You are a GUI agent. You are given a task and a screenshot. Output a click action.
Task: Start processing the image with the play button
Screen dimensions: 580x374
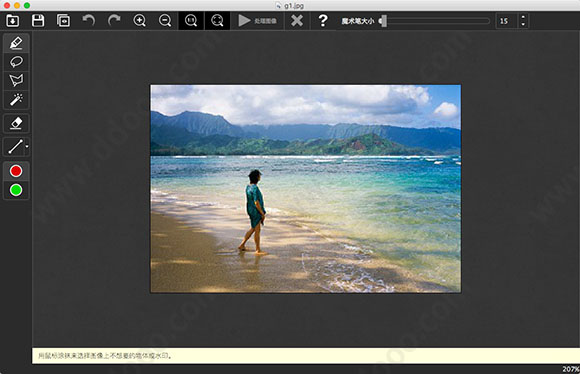coord(257,21)
